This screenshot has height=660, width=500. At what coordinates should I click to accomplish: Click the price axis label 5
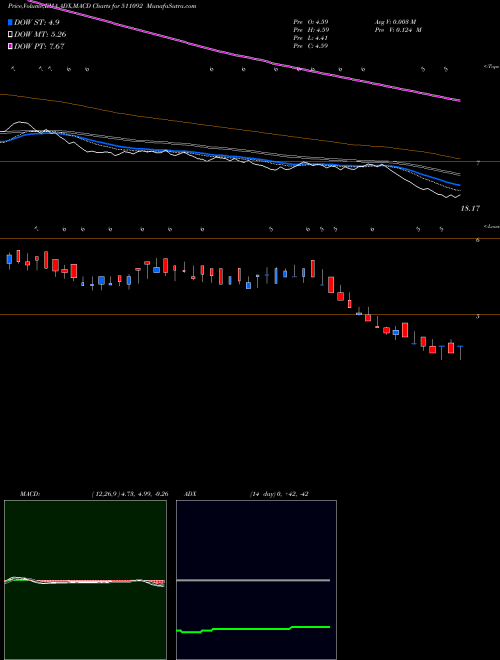tap(478, 317)
